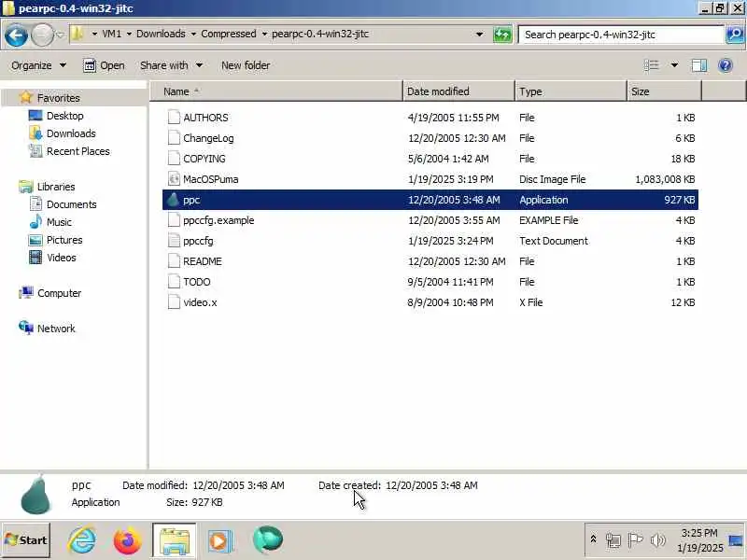This screenshot has width=747, height=560.
Task: Create a New folder
Action: tap(246, 65)
